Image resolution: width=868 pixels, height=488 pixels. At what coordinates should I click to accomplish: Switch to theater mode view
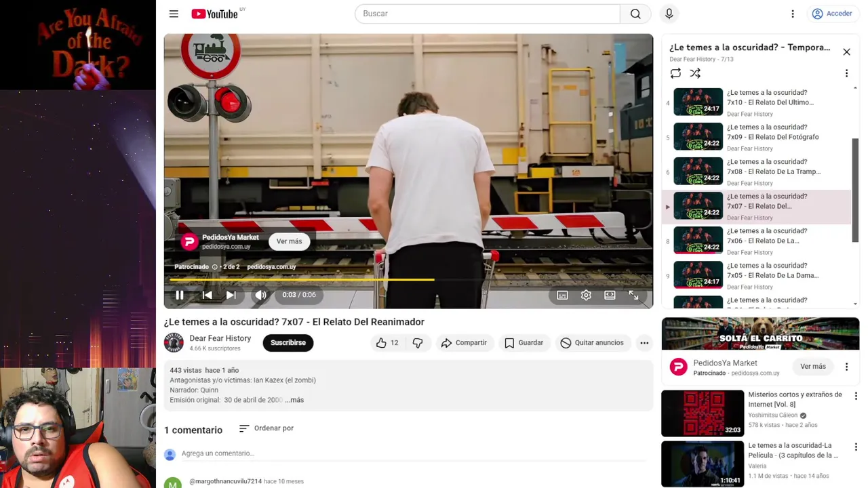(x=610, y=295)
